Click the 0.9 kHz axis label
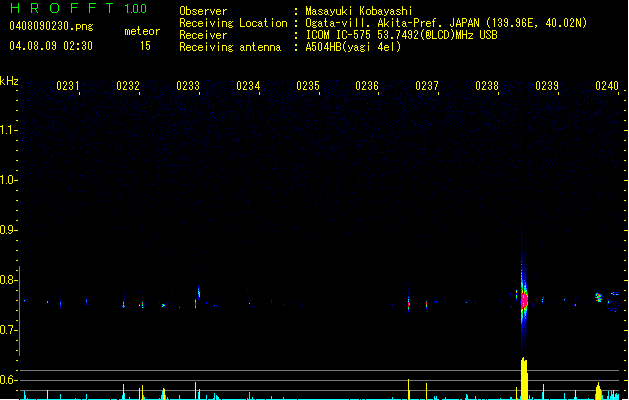The image size is (629, 400). pos(7,230)
